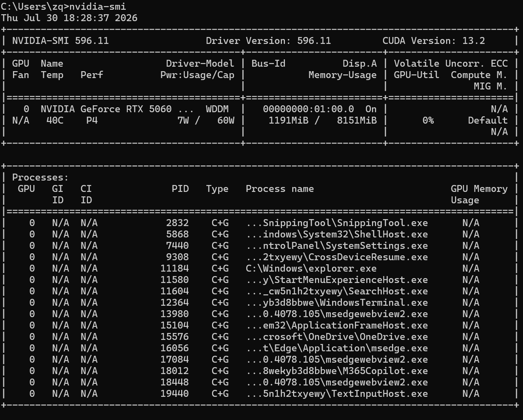Click the NVIDIA-SMI 596.11 version text

click(x=61, y=41)
